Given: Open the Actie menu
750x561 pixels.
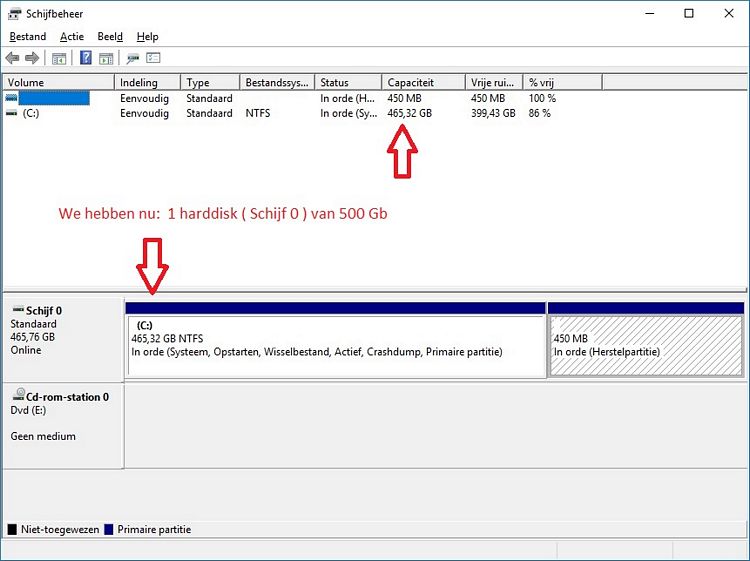Looking at the screenshot, I should [72, 37].
